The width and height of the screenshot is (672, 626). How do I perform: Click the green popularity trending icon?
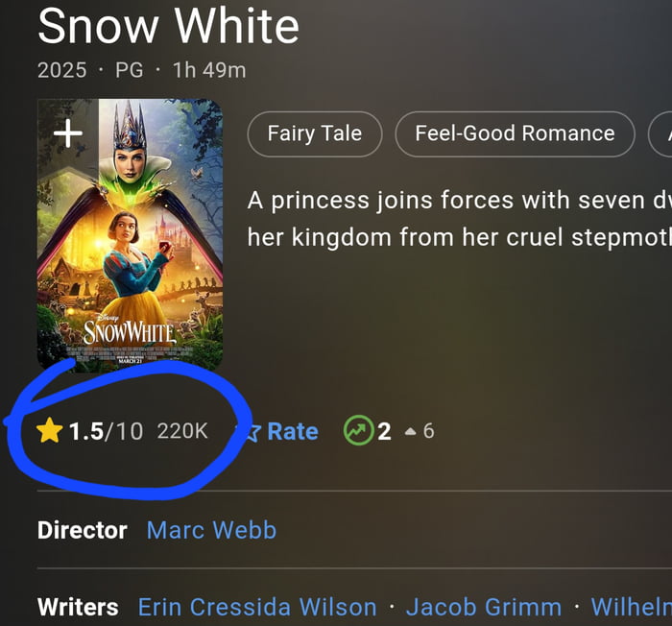pos(356,431)
